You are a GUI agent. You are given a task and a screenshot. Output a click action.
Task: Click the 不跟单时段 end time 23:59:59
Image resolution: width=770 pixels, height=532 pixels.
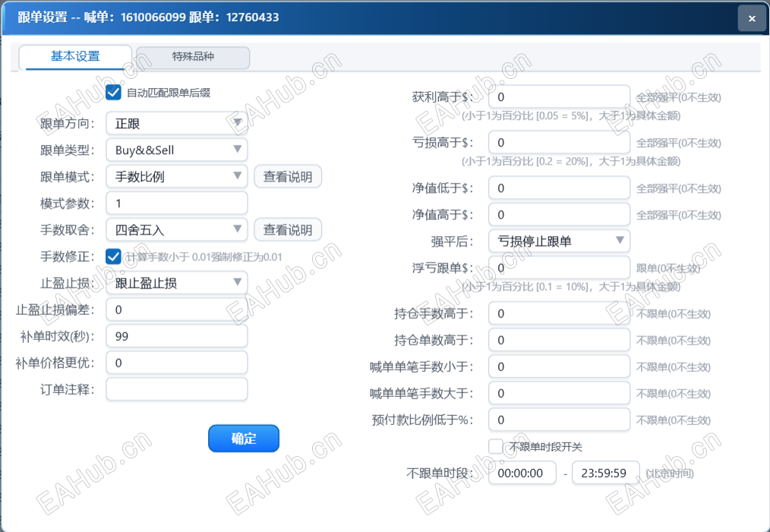pos(606,473)
